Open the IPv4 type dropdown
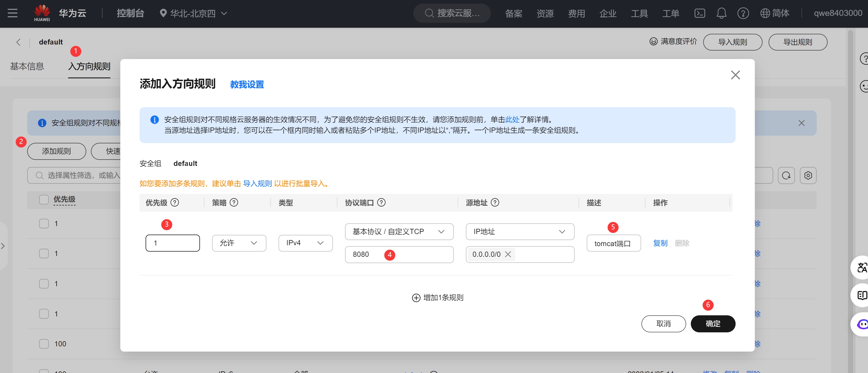This screenshot has width=868, height=373. pos(305,243)
